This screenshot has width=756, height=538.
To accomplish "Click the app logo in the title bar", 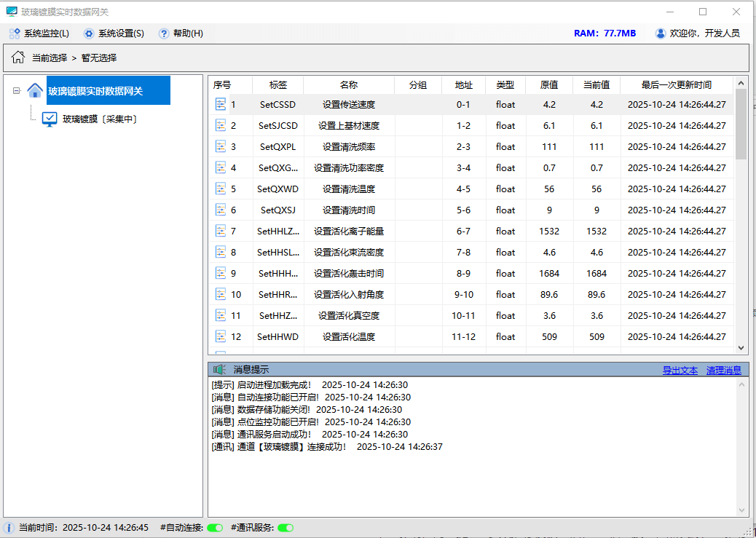I will point(10,11).
